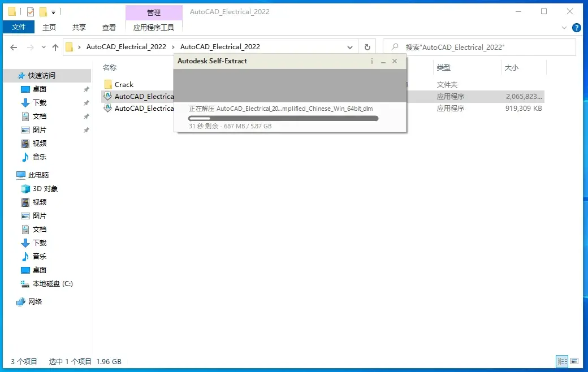This screenshot has width=588, height=372.
Task: Open the 文件 menu tab
Action: [18, 27]
